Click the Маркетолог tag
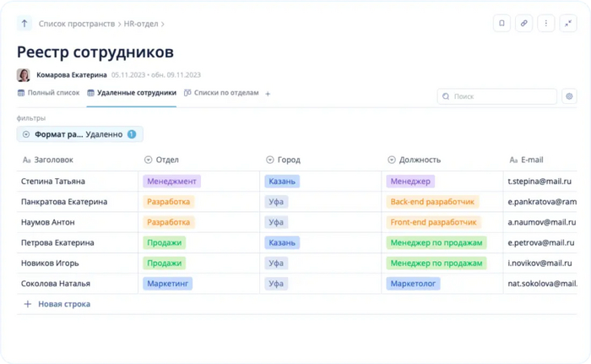Image resolution: width=591 pixels, height=364 pixels. click(413, 284)
